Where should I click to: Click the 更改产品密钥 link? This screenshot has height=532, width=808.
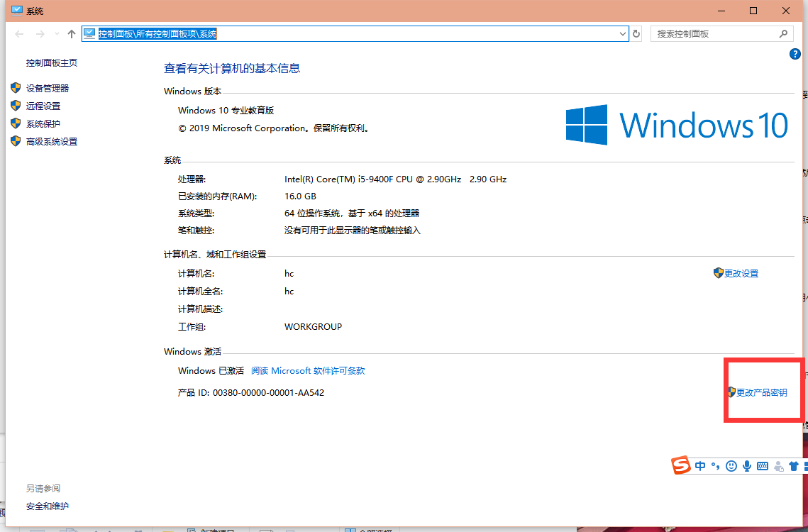click(761, 392)
